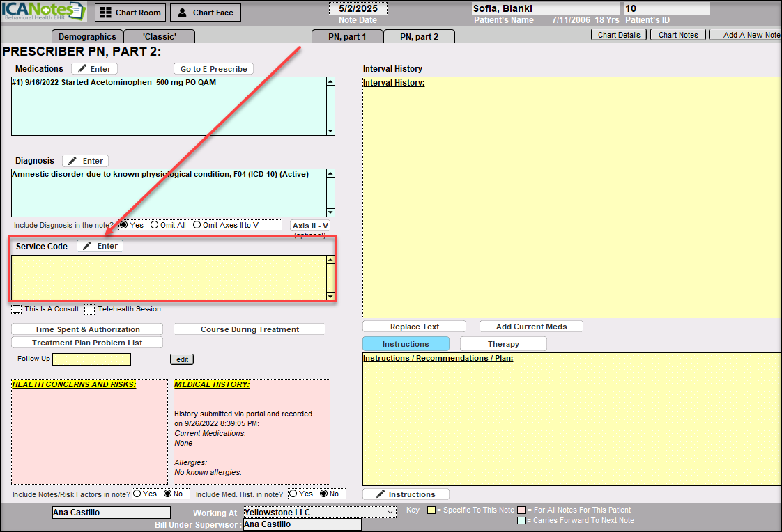
Task: Click the Medications pencil Enter button
Action: (94, 69)
